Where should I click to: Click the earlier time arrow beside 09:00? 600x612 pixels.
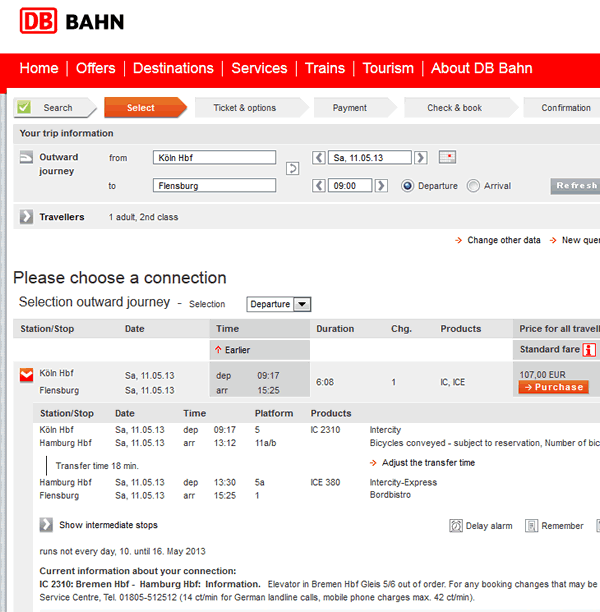[x=319, y=186]
